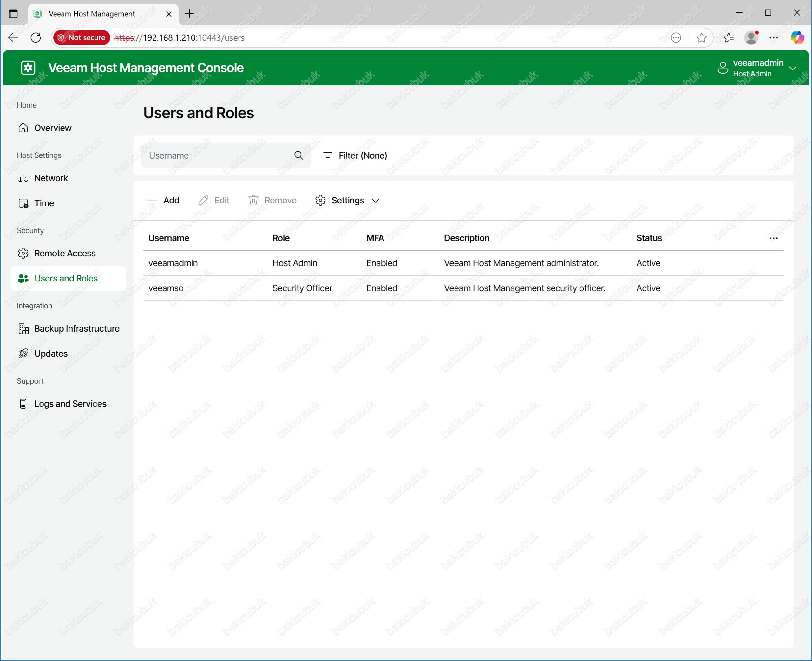
Task: Open Backup Infrastructure page
Action: click(69, 329)
